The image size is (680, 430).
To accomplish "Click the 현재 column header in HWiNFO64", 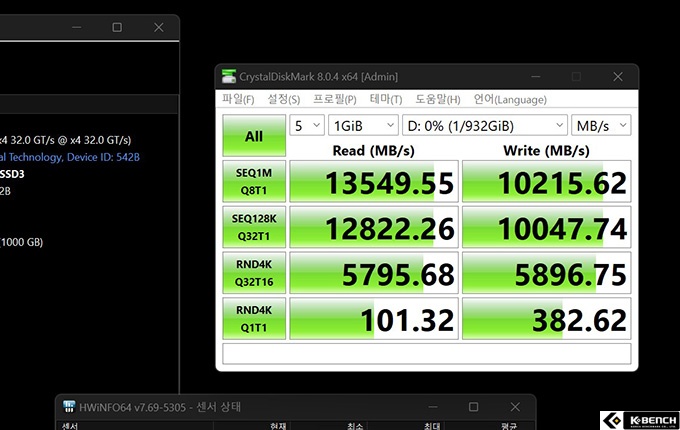I will click(278, 426).
